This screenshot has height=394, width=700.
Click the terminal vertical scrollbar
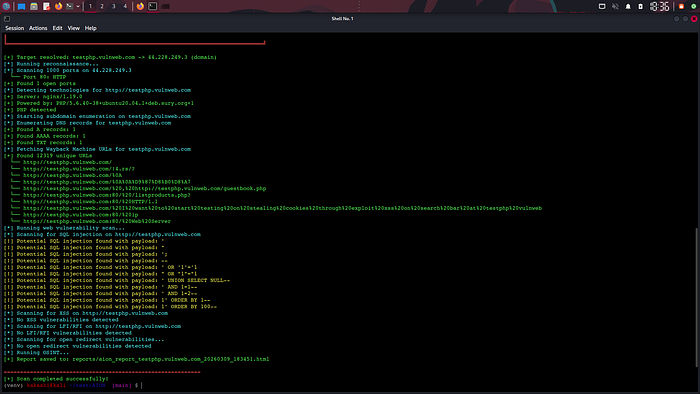click(697, 297)
